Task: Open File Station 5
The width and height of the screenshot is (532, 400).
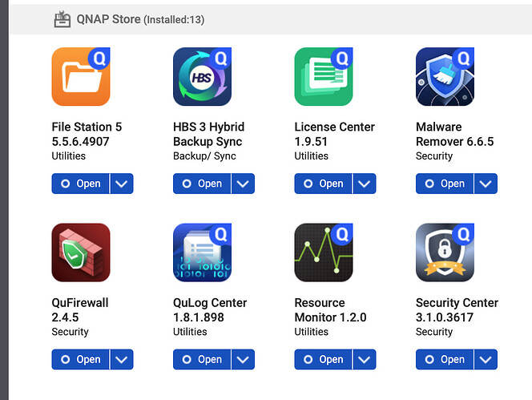Action: pyautogui.click(x=80, y=184)
